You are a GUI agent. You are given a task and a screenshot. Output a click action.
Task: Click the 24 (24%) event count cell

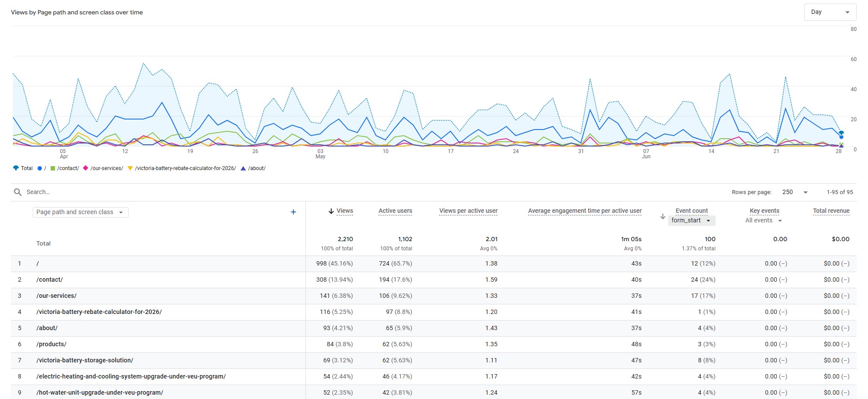click(703, 280)
